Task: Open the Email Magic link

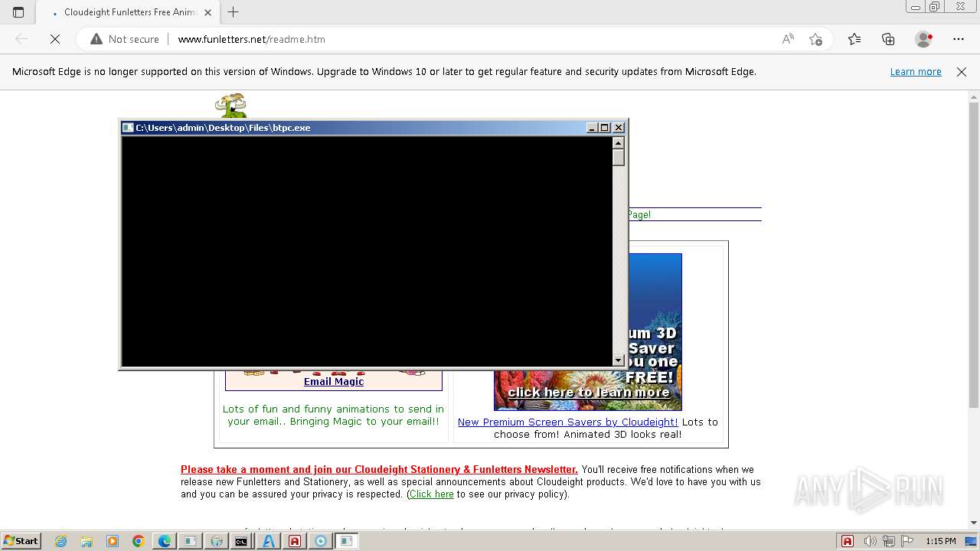Action: point(334,381)
